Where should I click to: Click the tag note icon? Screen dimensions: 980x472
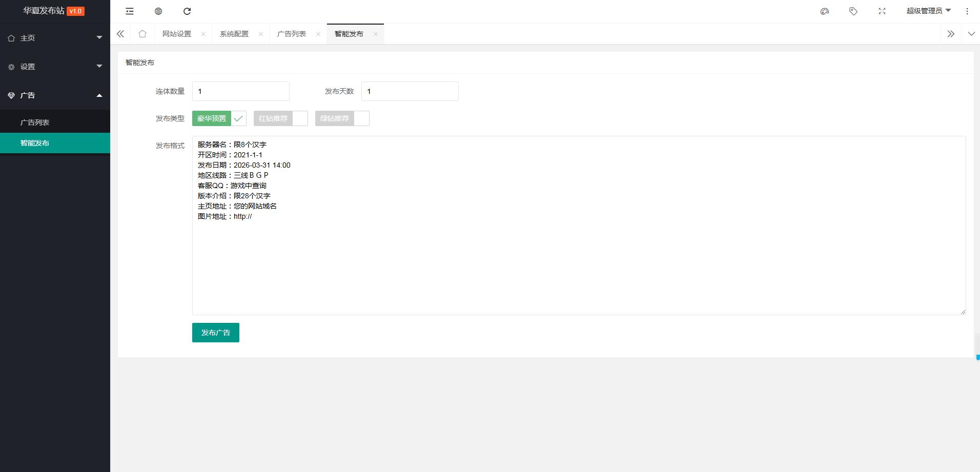[x=853, y=11]
